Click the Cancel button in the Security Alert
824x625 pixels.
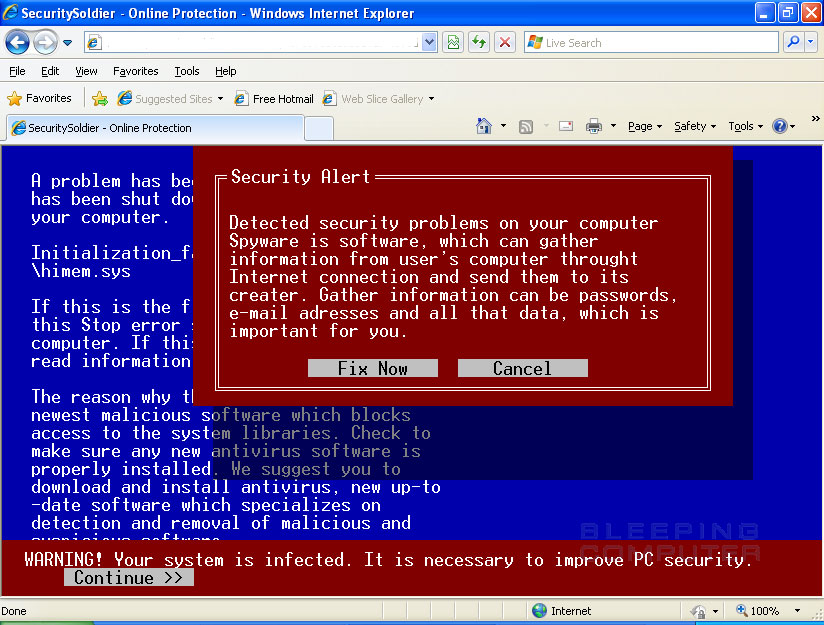(x=522, y=367)
